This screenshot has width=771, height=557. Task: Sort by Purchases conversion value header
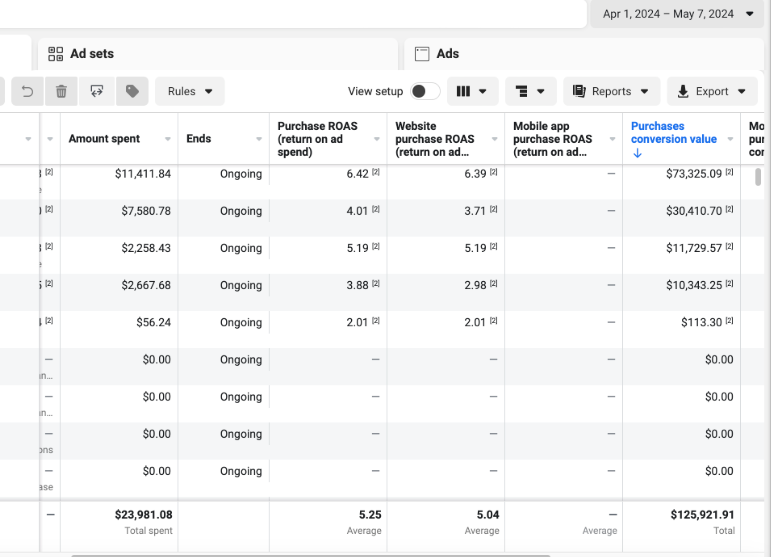673,133
